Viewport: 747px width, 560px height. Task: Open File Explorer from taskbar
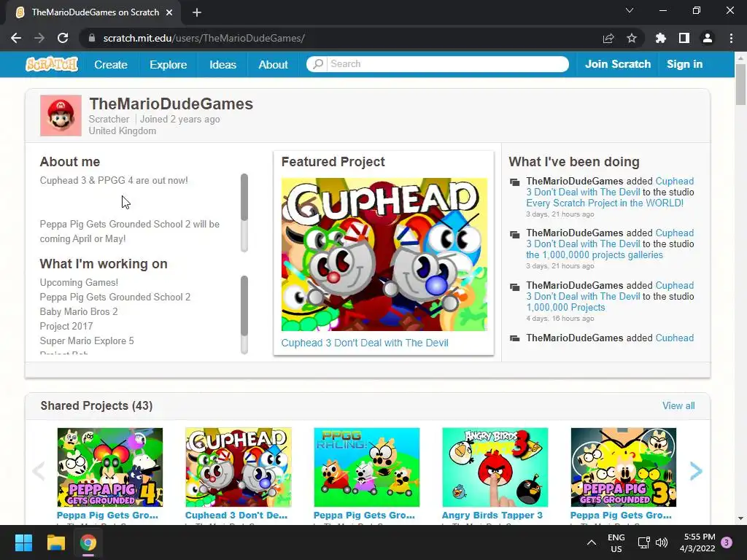[x=55, y=542]
